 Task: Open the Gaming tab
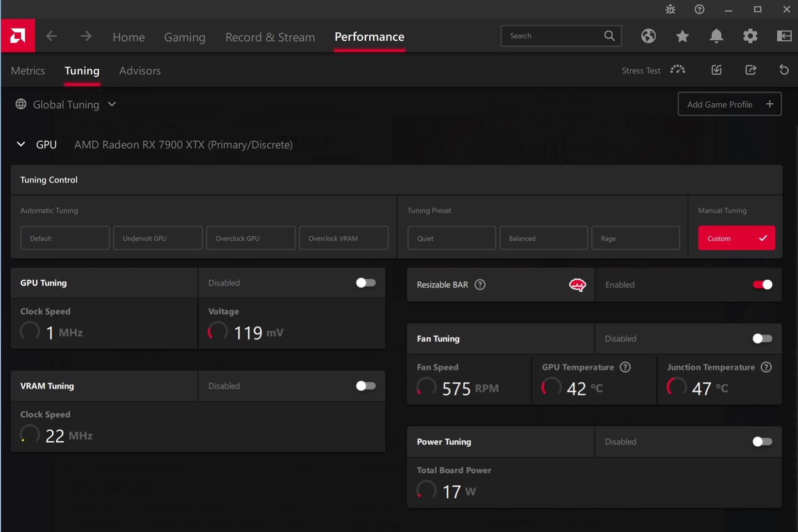(x=185, y=37)
